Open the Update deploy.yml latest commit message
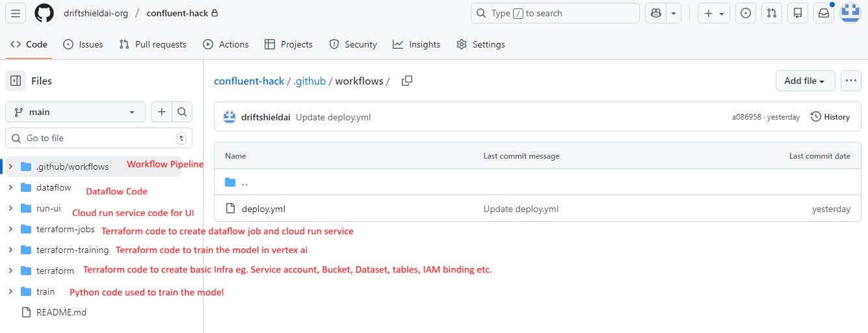This screenshot has height=333, width=868. 333,117
